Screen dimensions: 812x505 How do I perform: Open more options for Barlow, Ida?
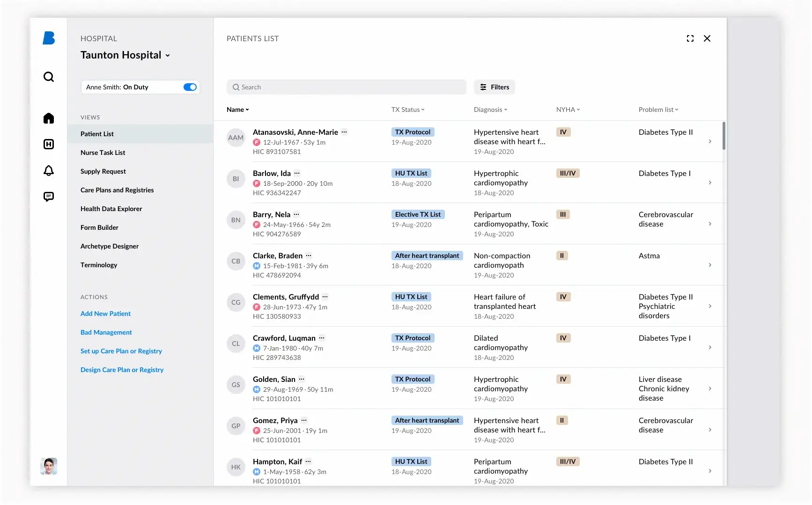pyautogui.click(x=297, y=173)
